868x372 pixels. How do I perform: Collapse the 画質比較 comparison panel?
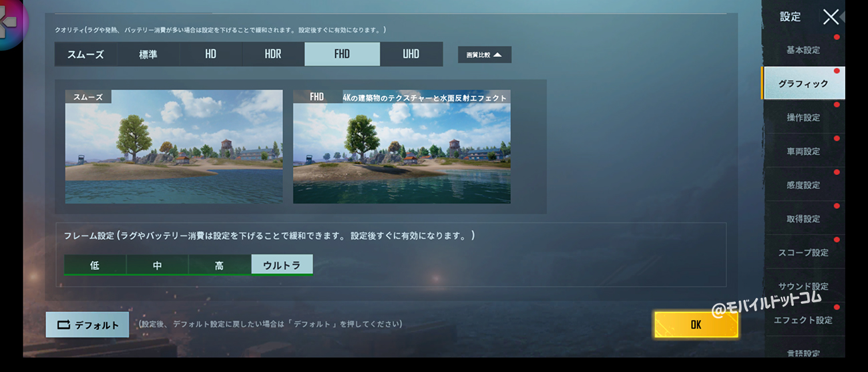coord(485,55)
